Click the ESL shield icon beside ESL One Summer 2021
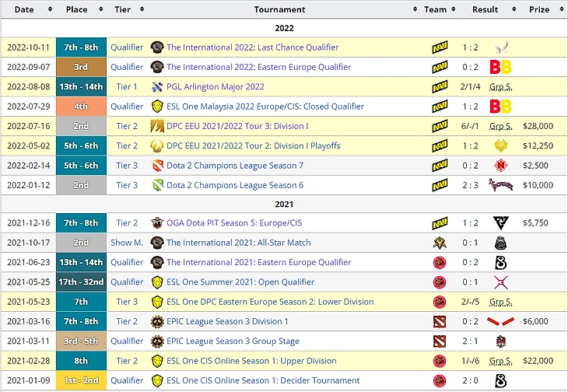Image resolution: width=568 pixels, height=392 pixels. coord(157,282)
